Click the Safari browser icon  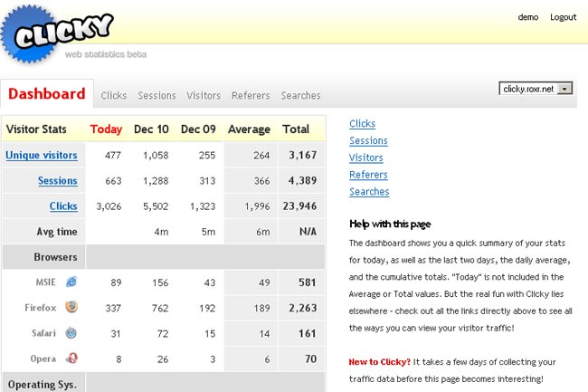(x=71, y=333)
